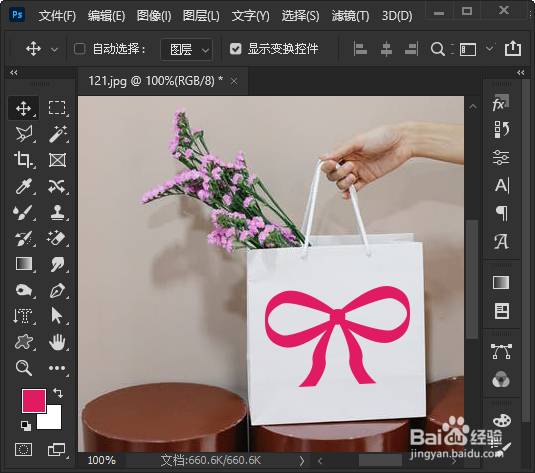Open the search magnifier in options bar
The height and width of the screenshot is (473, 535).
(438, 49)
